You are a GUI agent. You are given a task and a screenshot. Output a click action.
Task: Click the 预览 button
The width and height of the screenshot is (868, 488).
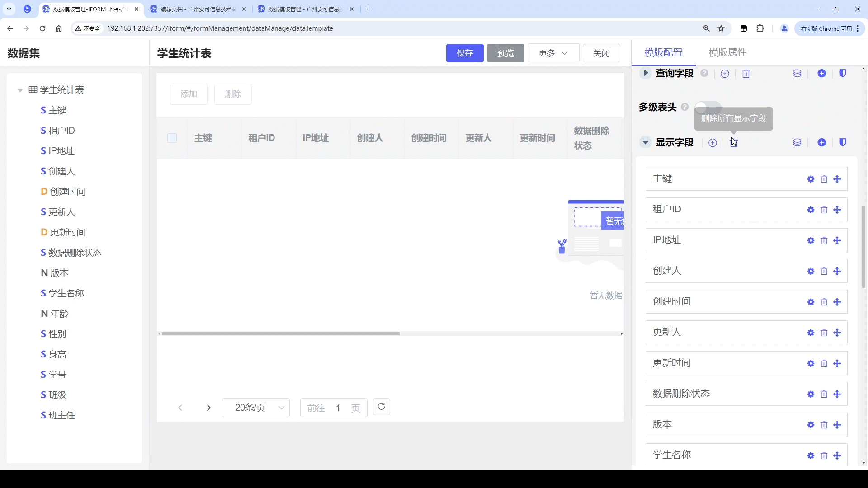click(x=505, y=53)
